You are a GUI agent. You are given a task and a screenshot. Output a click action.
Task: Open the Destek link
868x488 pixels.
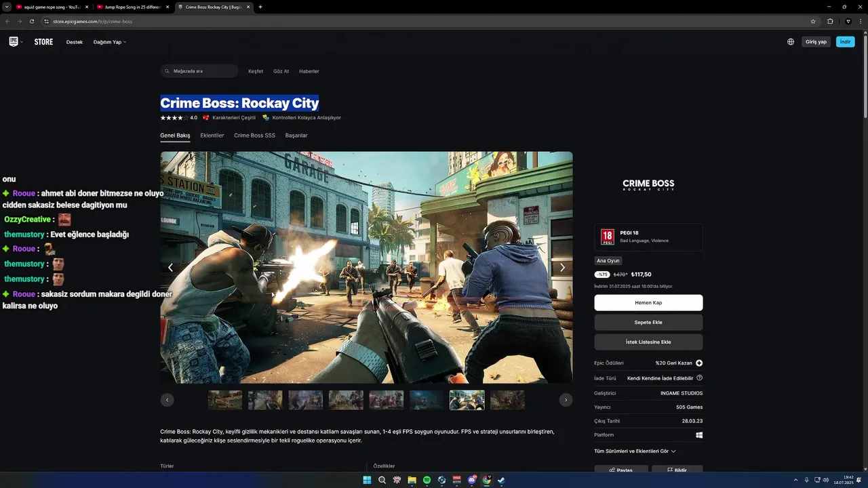[x=75, y=42]
